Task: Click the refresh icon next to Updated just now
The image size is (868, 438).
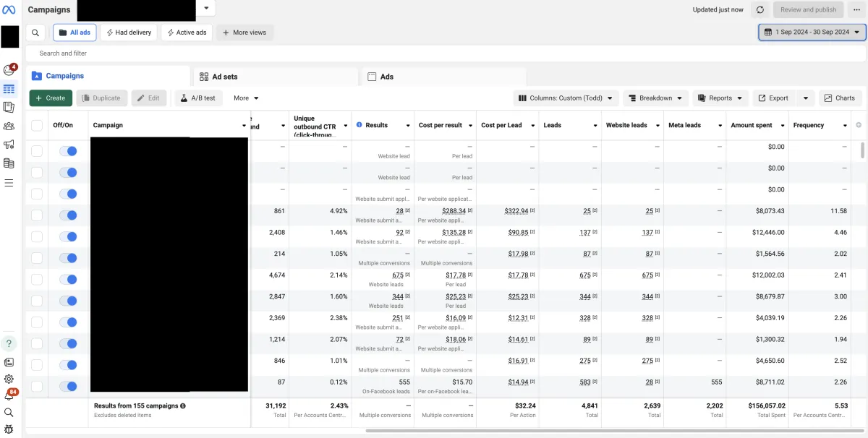Action: (759, 9)
